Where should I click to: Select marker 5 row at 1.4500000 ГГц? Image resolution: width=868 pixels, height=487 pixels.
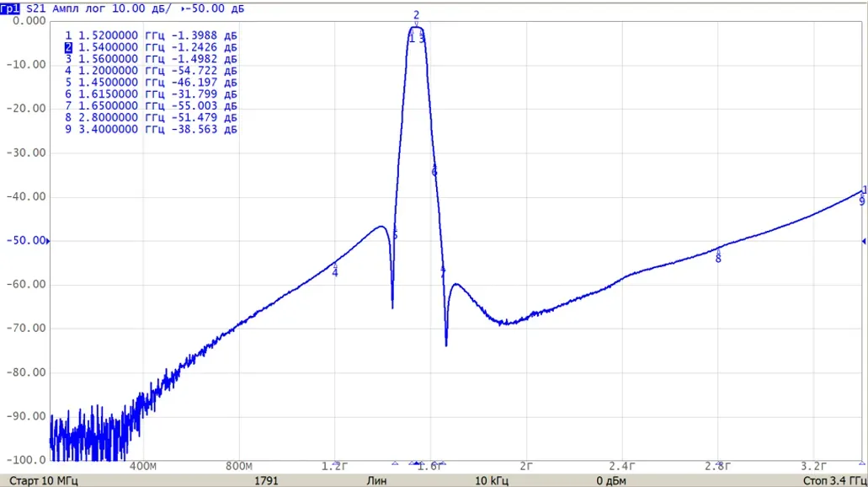[151, 82]
